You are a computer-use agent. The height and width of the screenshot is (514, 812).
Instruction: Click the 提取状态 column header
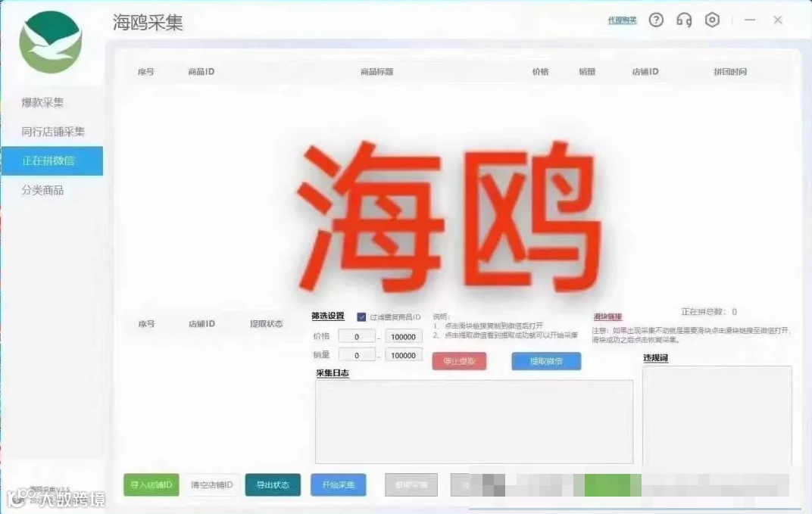[x=266, y=323]
